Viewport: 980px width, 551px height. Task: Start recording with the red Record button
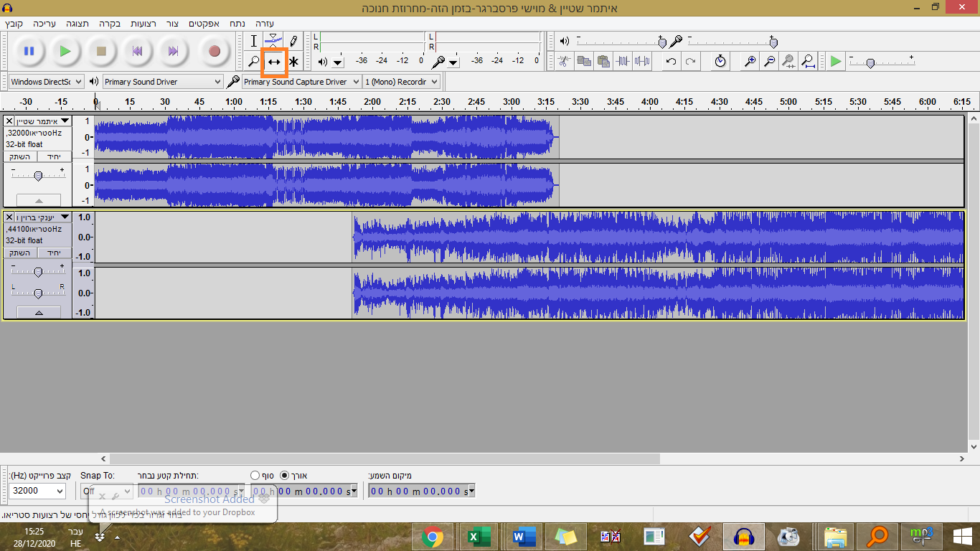click(x=214, y=51)
